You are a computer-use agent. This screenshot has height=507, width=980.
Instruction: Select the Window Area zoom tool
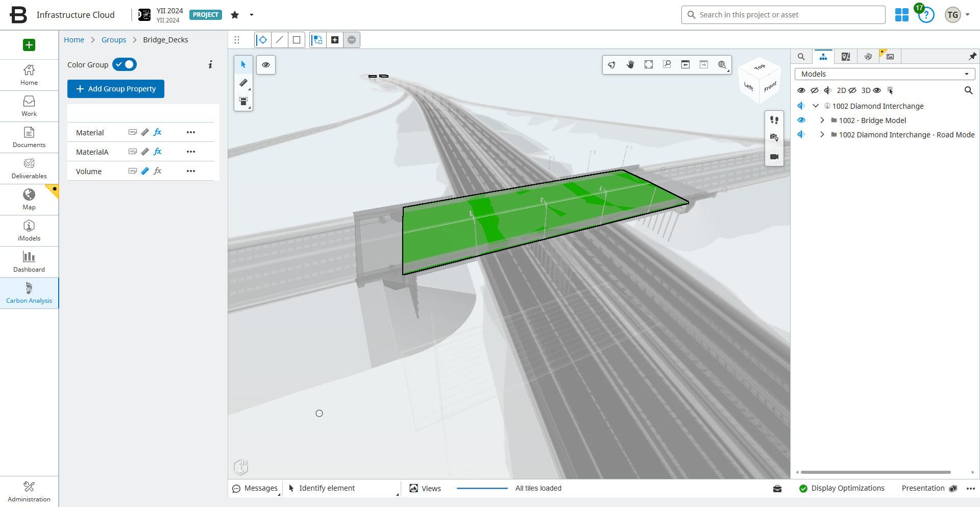[667, 64]
